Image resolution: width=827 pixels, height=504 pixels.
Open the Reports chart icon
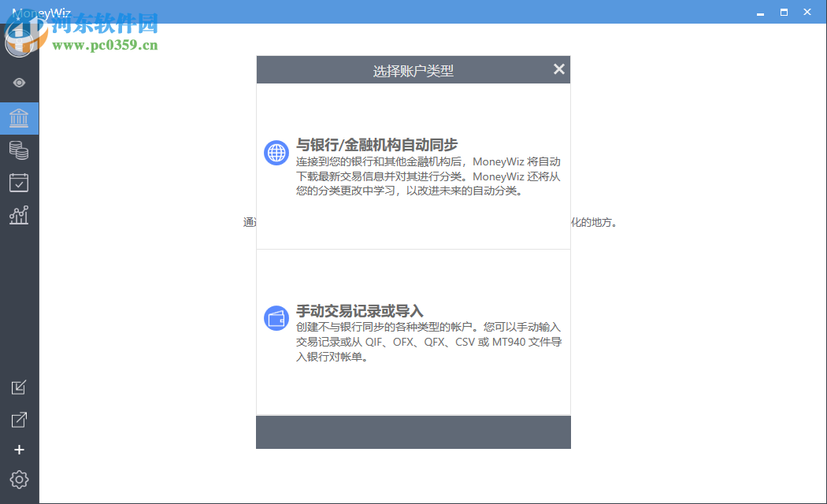pos(19,215)
